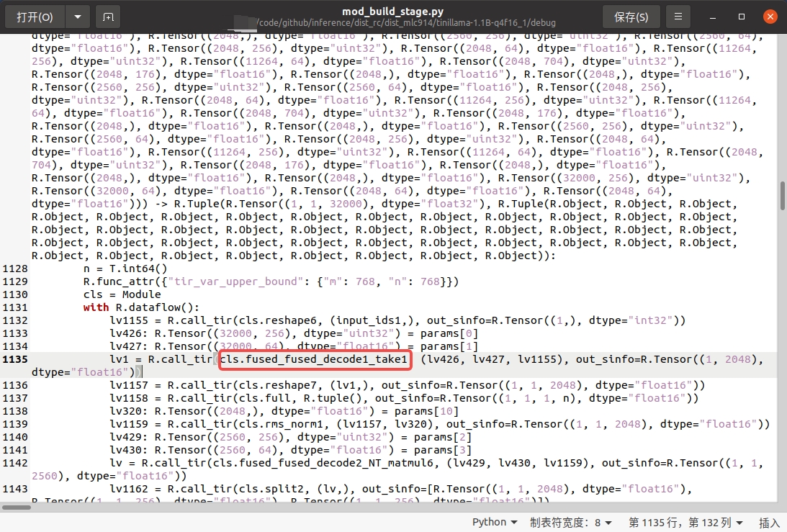Open the Python language mode selector
The image size is (787, 532).
(x=494, y=522)
